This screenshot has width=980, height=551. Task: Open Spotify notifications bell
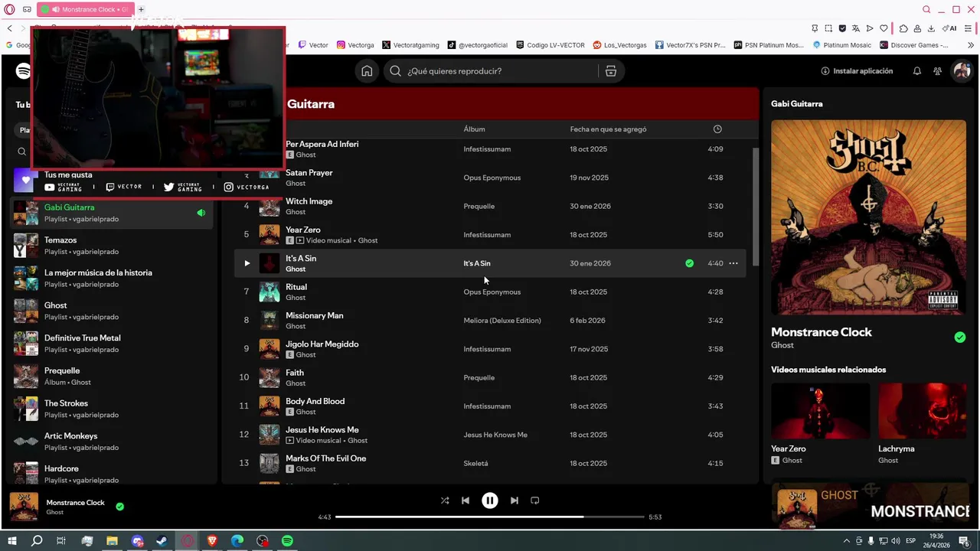click(917, 71)
